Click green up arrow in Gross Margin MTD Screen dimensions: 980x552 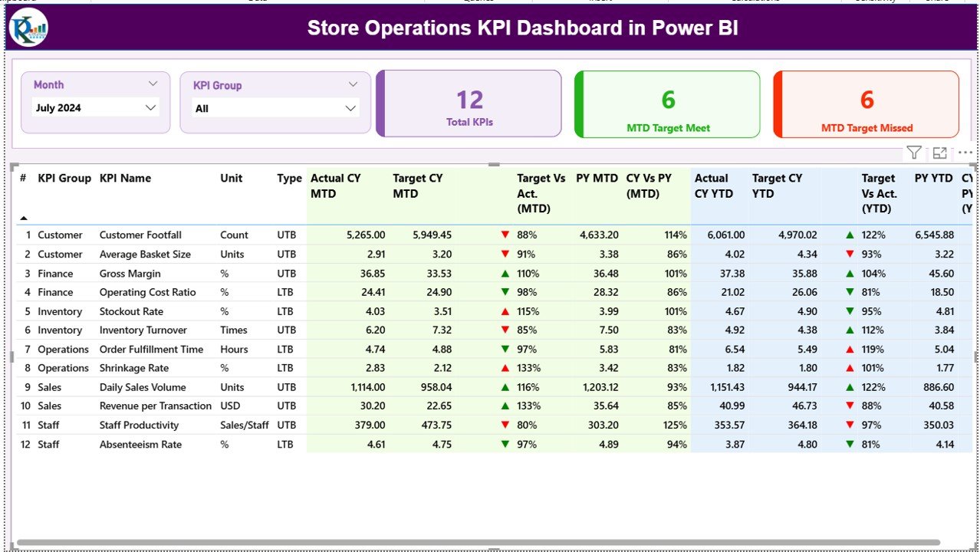point(505,273)
